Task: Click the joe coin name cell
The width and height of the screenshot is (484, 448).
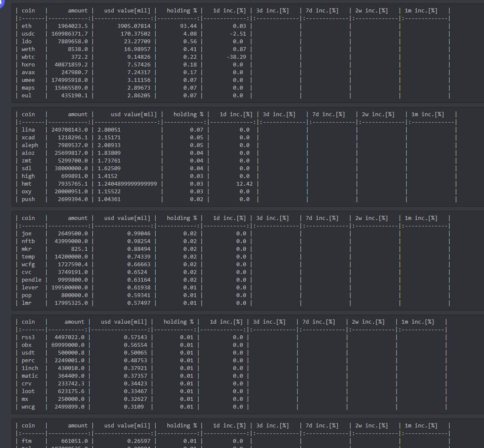Action: tap(27, 234)
